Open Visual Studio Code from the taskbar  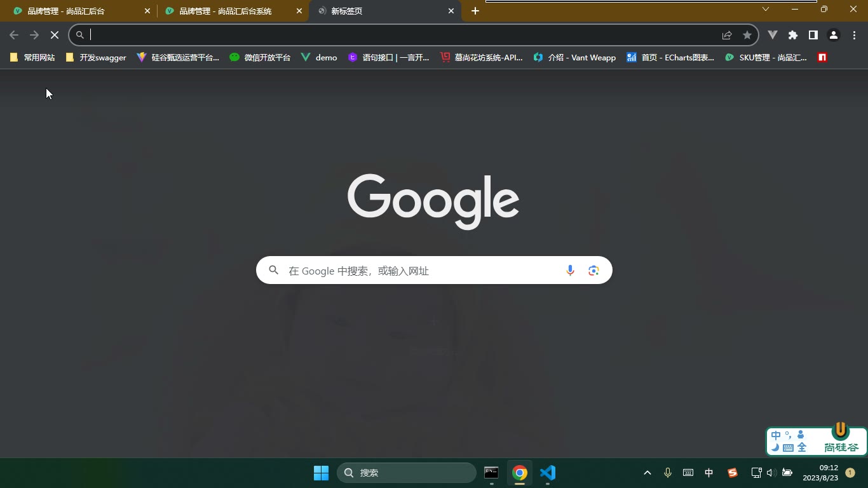548,473
